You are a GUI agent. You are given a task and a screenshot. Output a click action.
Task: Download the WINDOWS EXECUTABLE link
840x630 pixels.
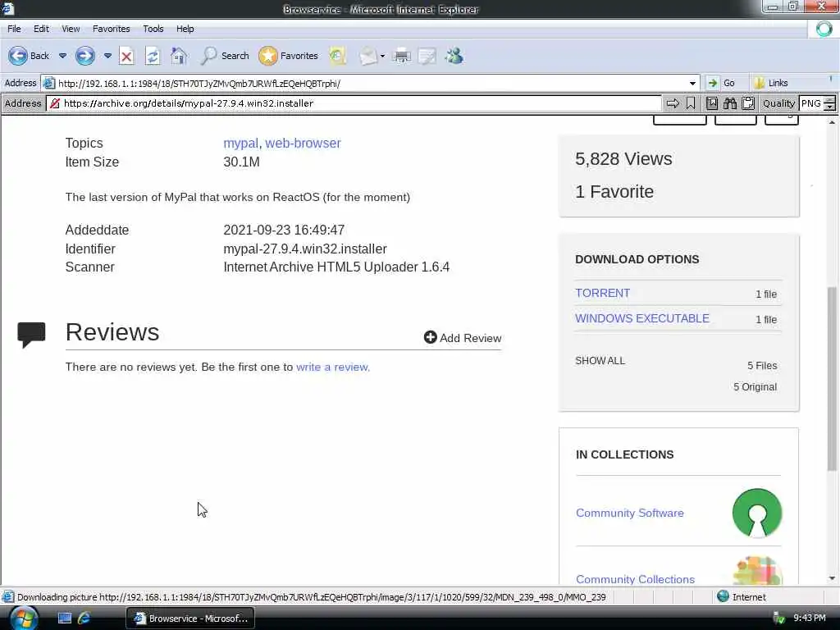[x=642, y=318]
